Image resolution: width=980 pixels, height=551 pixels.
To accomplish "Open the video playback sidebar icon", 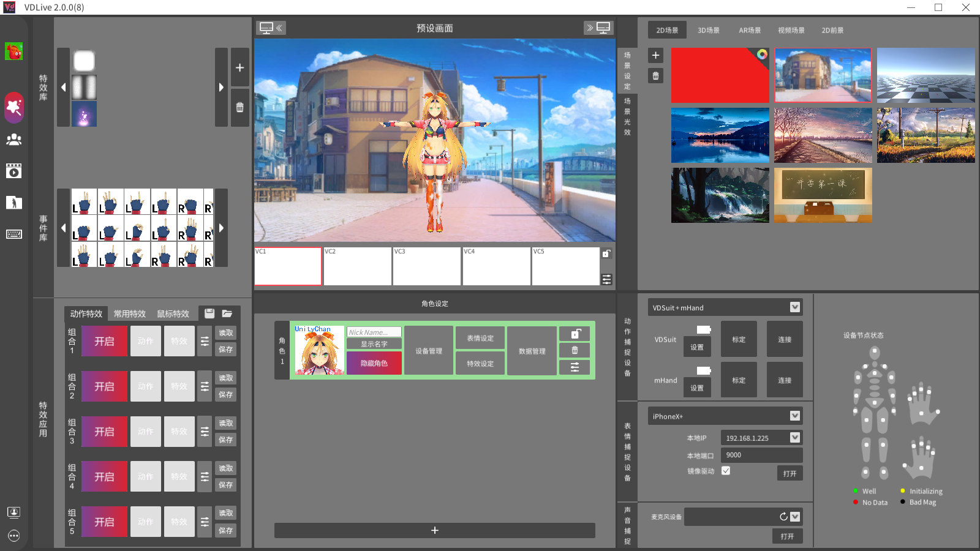I will [x=14, y=171].
